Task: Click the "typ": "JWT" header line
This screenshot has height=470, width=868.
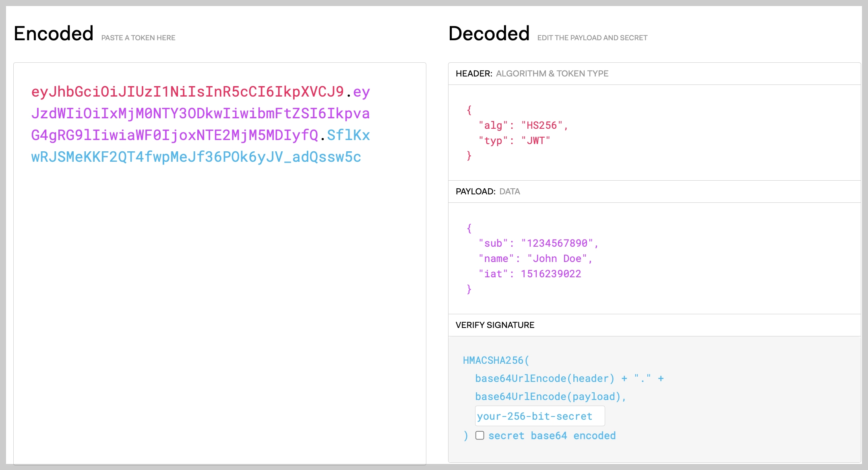Action: pyautogui.click(x=514, y=141)
